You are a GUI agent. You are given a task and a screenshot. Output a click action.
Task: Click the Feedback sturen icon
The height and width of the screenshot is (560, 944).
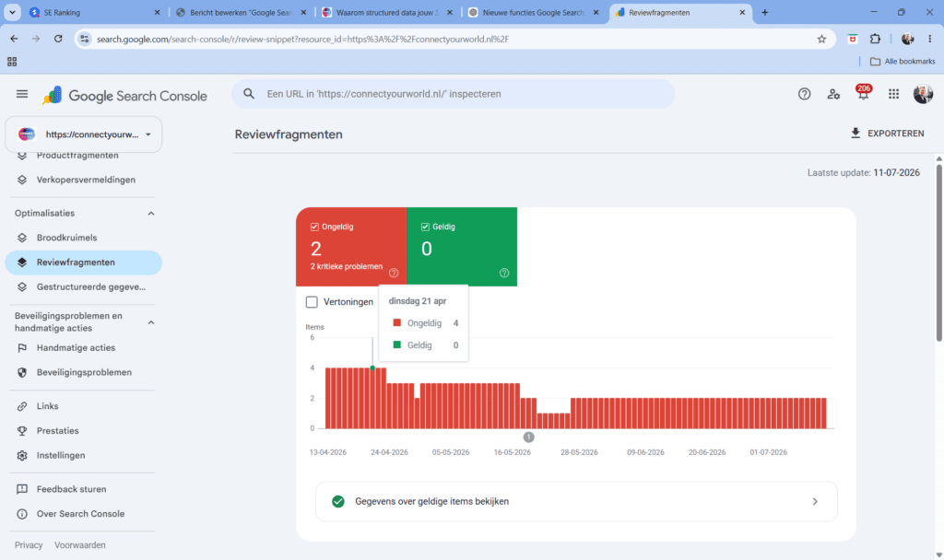click(x=22, y=489)
